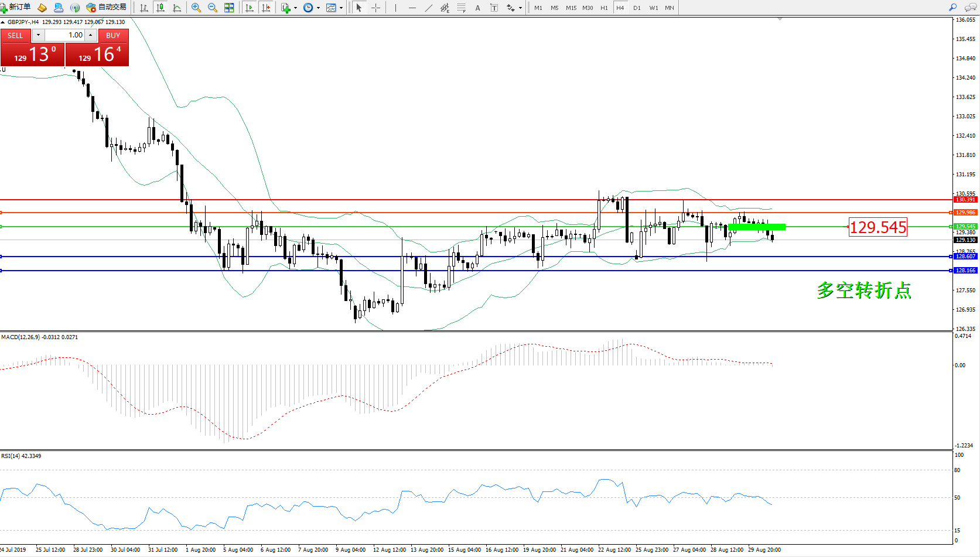Expand the chart templates dropdown arrow

tap(341, 8)
